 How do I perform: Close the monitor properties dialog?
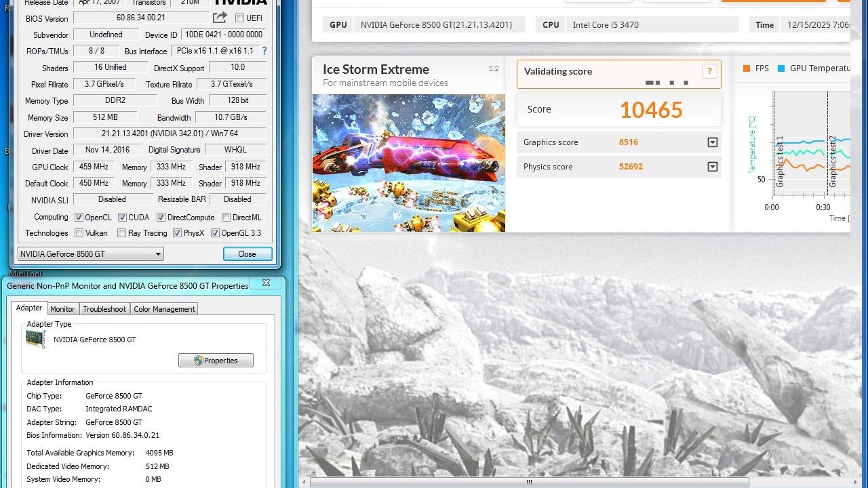point(266,283)
